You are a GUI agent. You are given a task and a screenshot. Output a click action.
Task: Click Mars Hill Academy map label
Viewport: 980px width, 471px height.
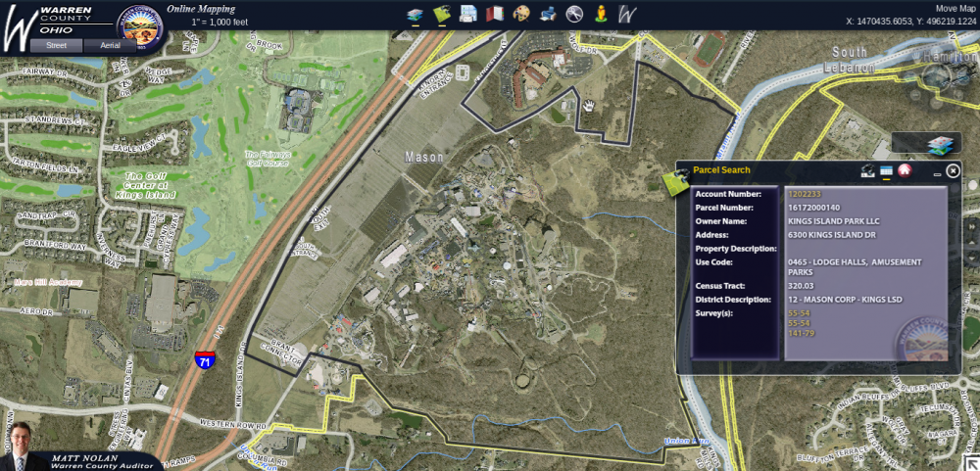click(48, 282)
